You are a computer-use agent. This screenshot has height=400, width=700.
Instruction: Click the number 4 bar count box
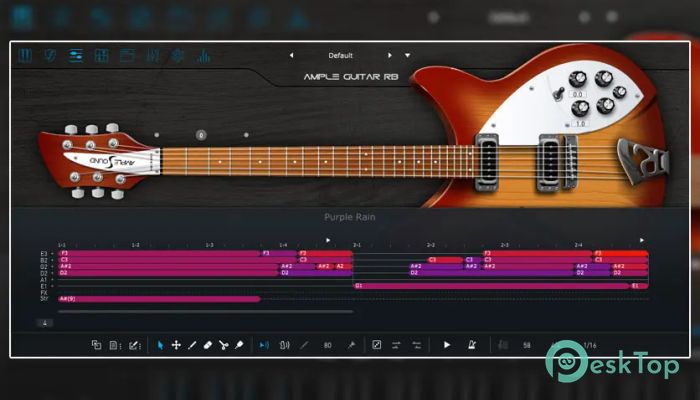click(x=45, y=323)
